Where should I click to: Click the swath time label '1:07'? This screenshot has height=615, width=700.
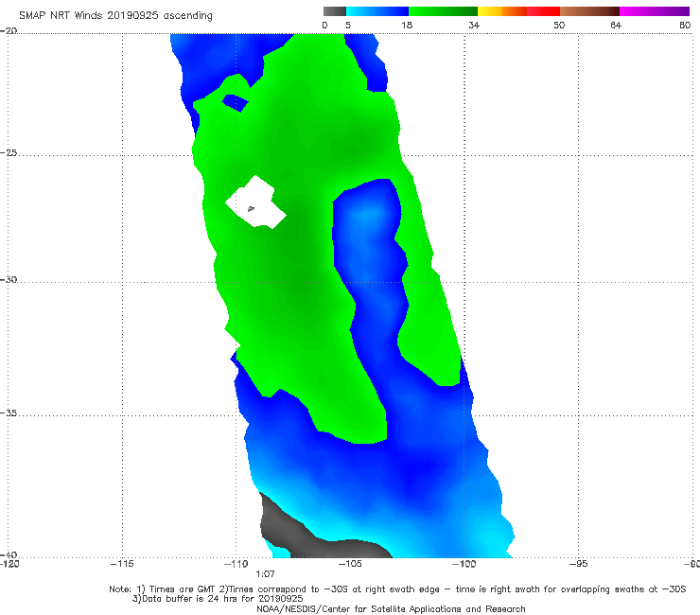coord(265,574)
